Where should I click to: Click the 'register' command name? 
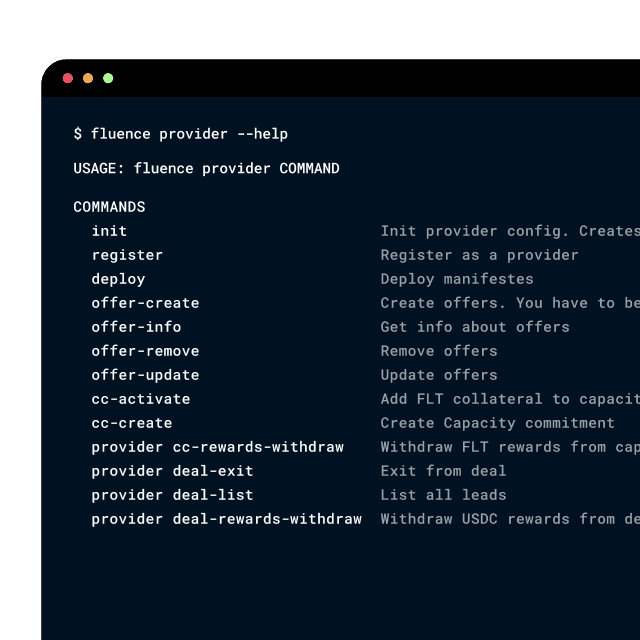(x=127, y=255)
